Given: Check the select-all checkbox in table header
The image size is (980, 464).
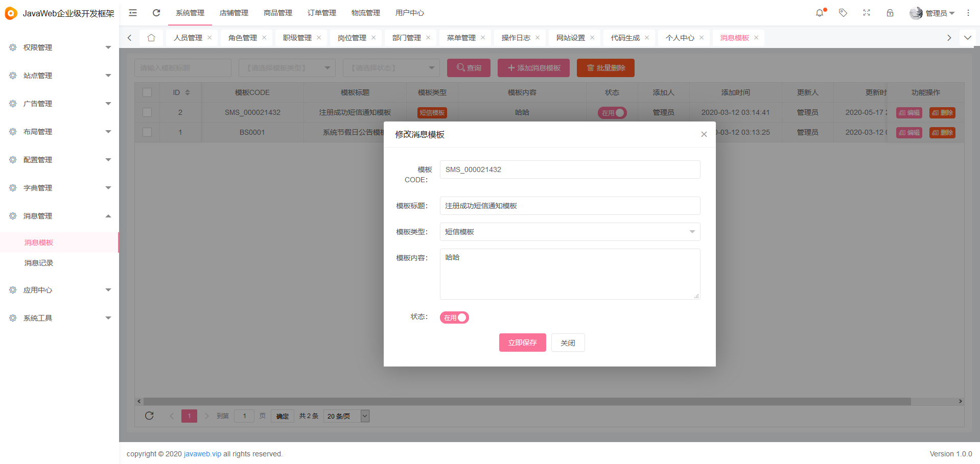Looking at the screenshot, I should click(147, 92).
